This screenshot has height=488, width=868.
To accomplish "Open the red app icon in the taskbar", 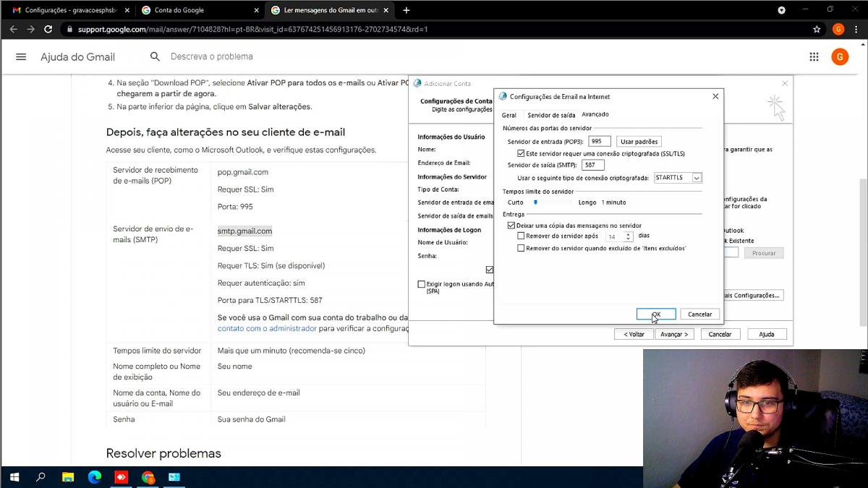I will 122,477.
